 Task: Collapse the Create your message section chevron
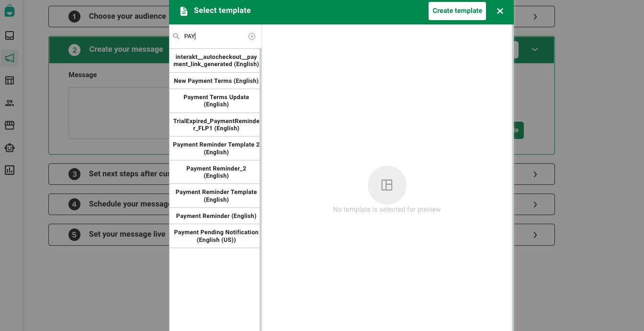coord(535,49)
